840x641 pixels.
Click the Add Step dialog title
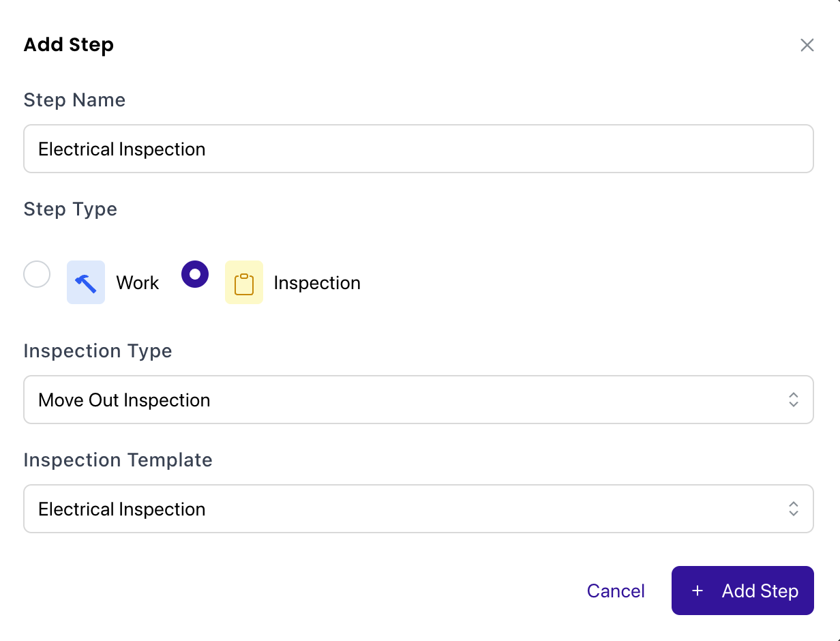pos(69,45)
